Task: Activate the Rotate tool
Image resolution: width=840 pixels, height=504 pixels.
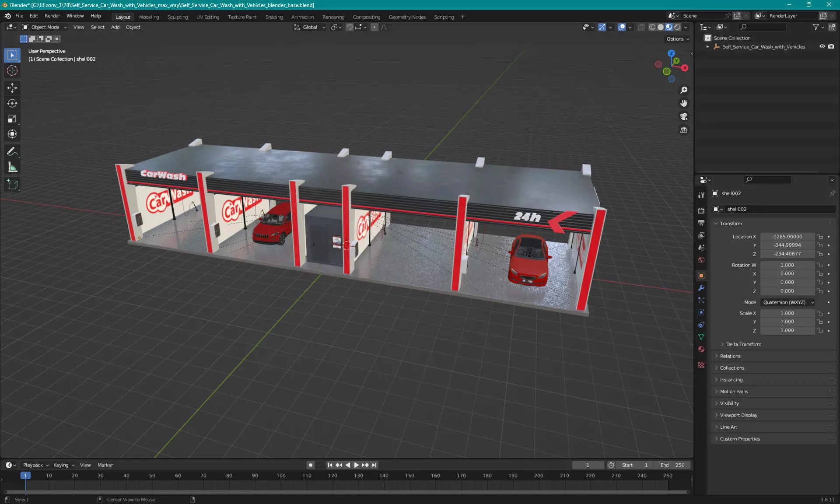Action: (12, 103)
